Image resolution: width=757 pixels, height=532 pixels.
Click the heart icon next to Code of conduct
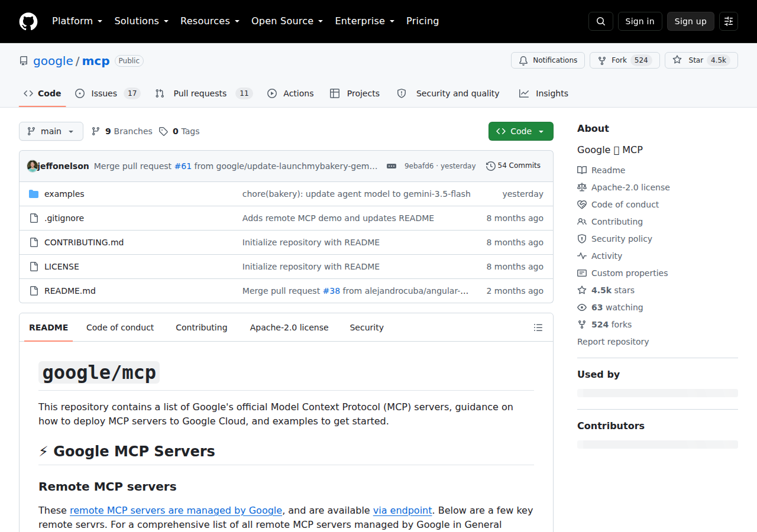582,205
